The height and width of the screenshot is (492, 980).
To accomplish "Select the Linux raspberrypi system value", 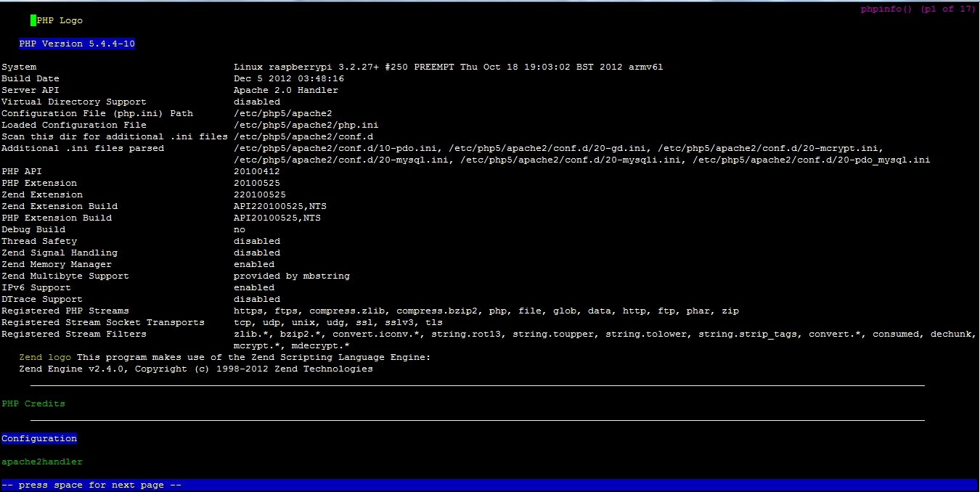I will [449, 67].
